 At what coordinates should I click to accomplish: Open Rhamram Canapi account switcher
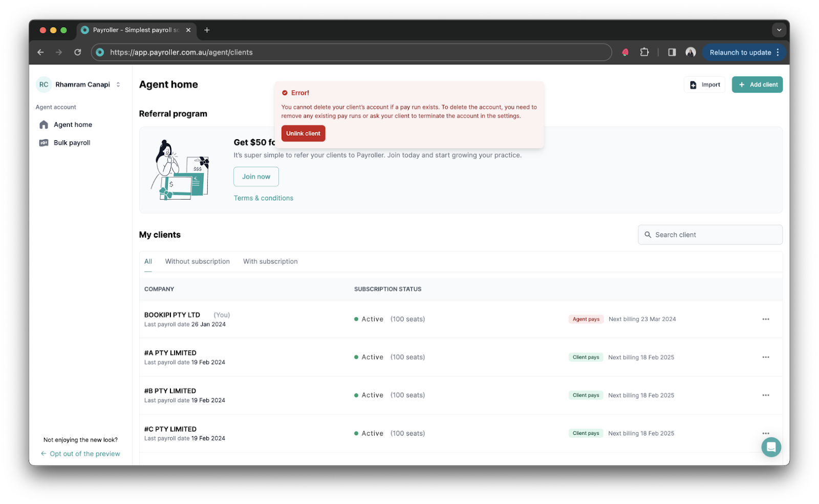(x=79, y=84)
